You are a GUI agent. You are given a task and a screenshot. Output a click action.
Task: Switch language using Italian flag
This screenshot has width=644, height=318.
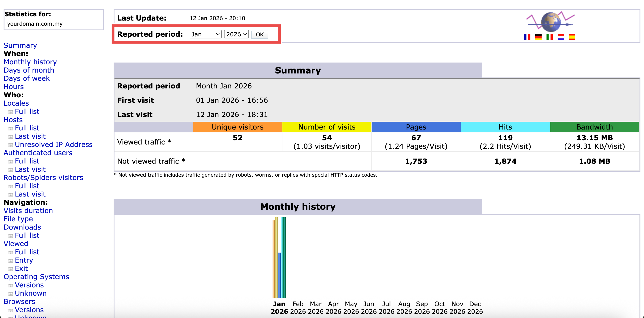[x=549, y=37]
